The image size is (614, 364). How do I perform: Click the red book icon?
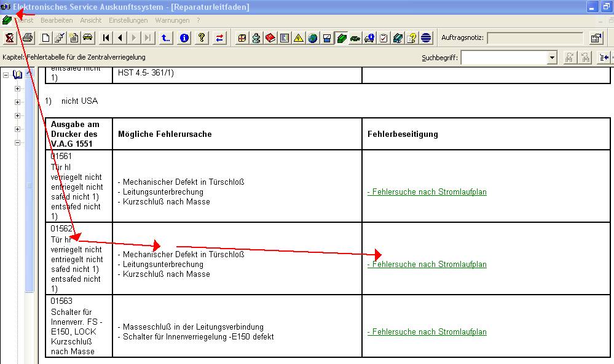(270, 38)
